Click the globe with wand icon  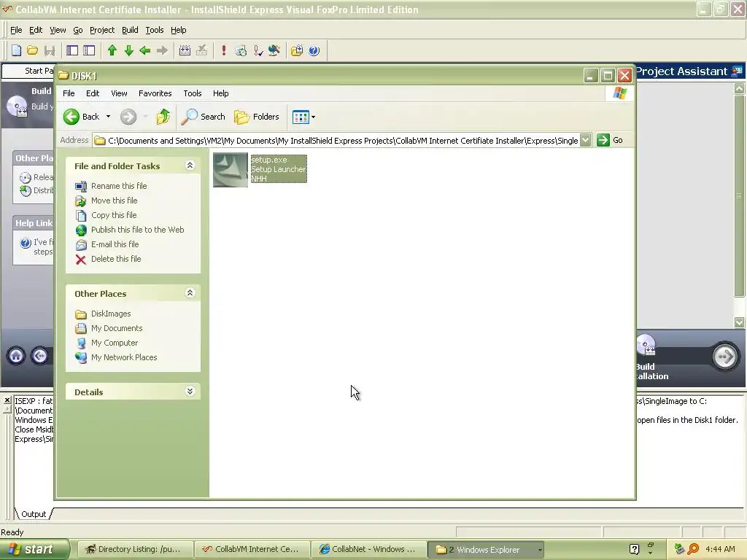274,50
